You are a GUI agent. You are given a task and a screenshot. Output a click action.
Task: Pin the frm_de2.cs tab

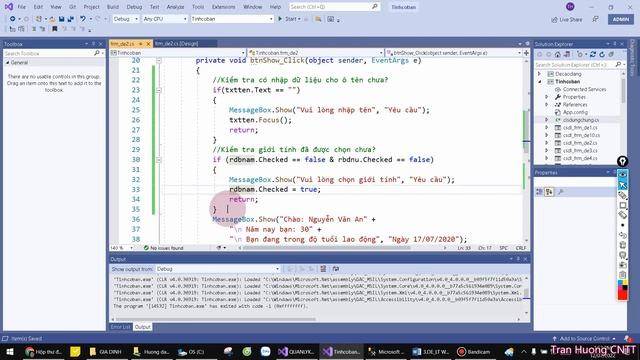(x=140, y=44)
